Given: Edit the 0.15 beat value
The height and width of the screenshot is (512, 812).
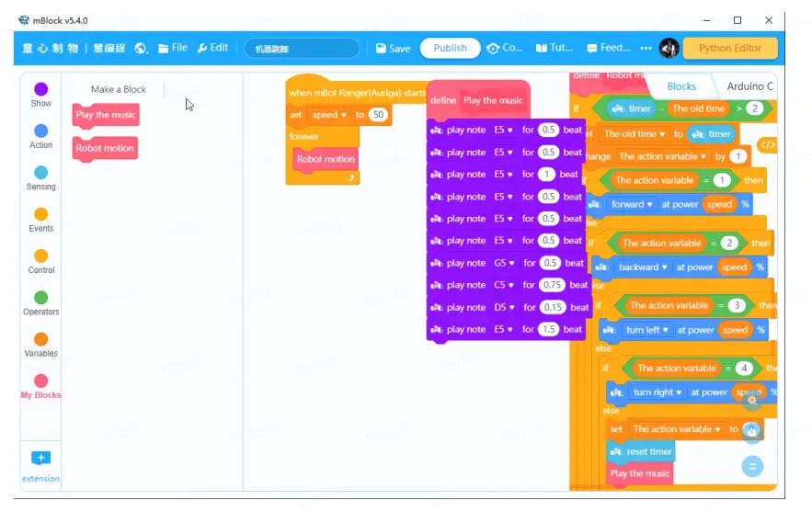Looking at the screenshot, I should point(553,308).
